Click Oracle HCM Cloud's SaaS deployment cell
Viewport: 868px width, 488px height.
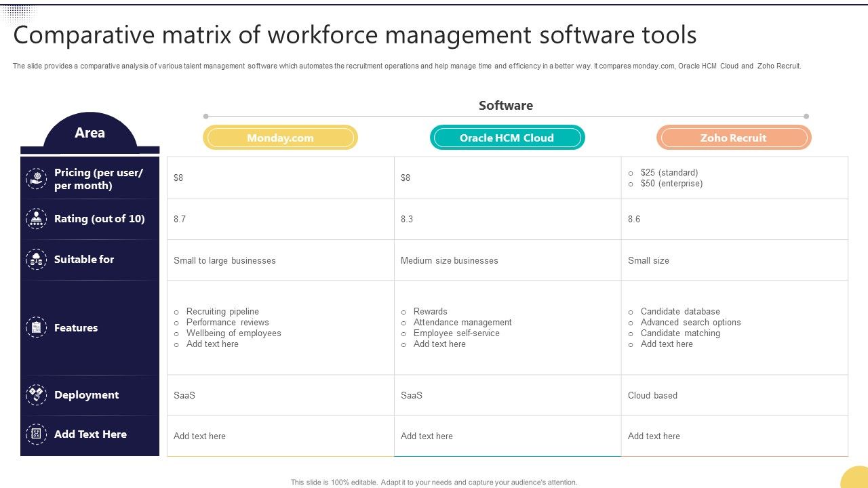(508, 395)
